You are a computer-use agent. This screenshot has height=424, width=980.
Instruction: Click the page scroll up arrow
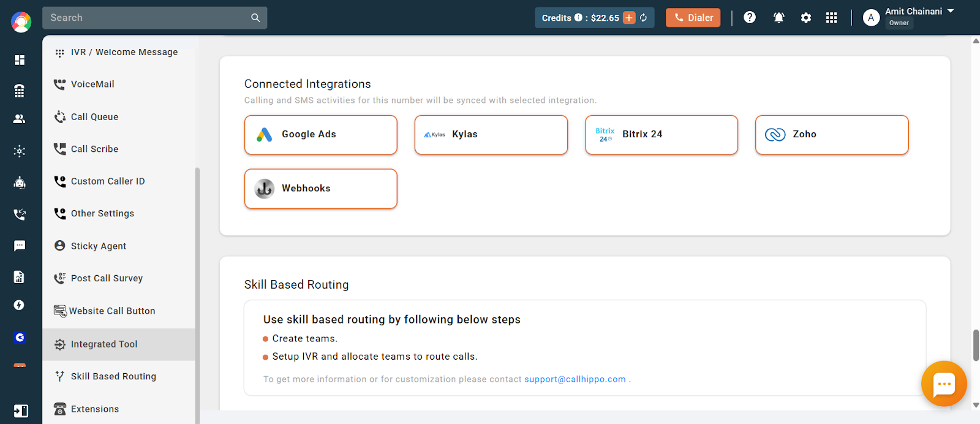pyautogui.click(x=976, y=41)
